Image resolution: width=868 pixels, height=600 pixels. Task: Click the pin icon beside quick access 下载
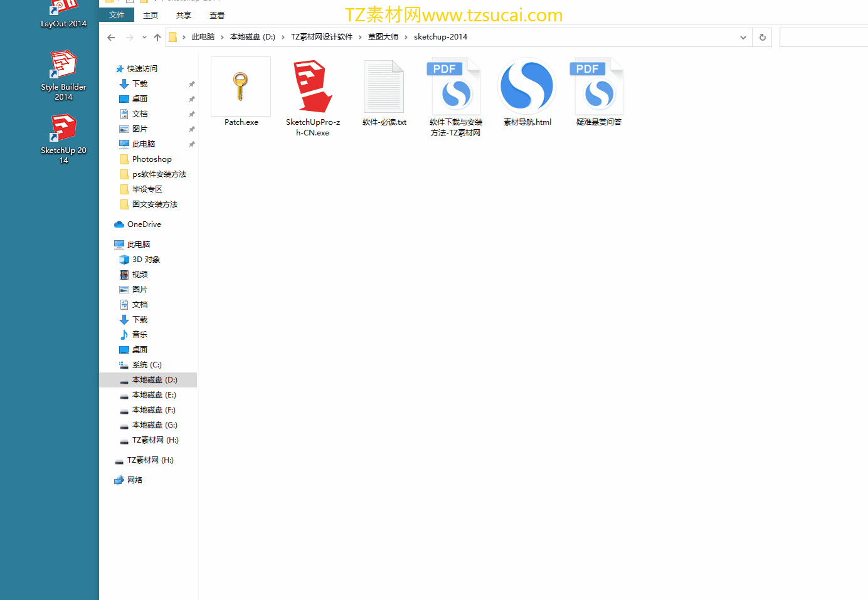point(192,84)
